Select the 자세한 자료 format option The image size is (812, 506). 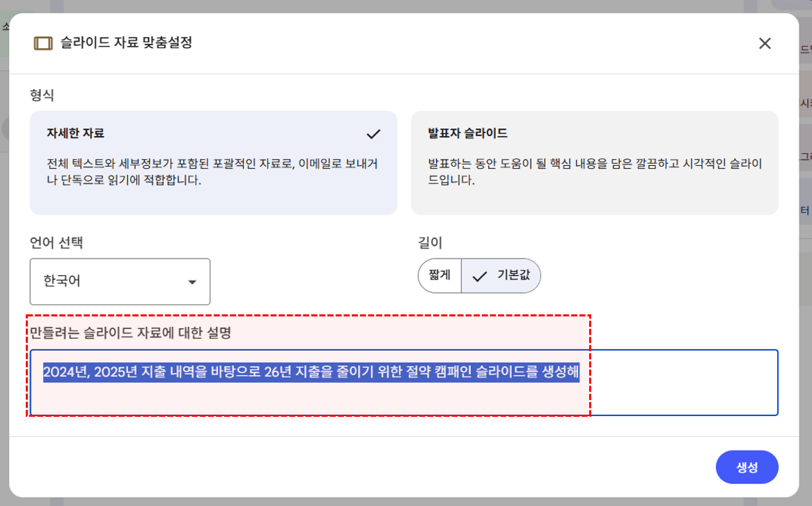(x=213, y=162)
